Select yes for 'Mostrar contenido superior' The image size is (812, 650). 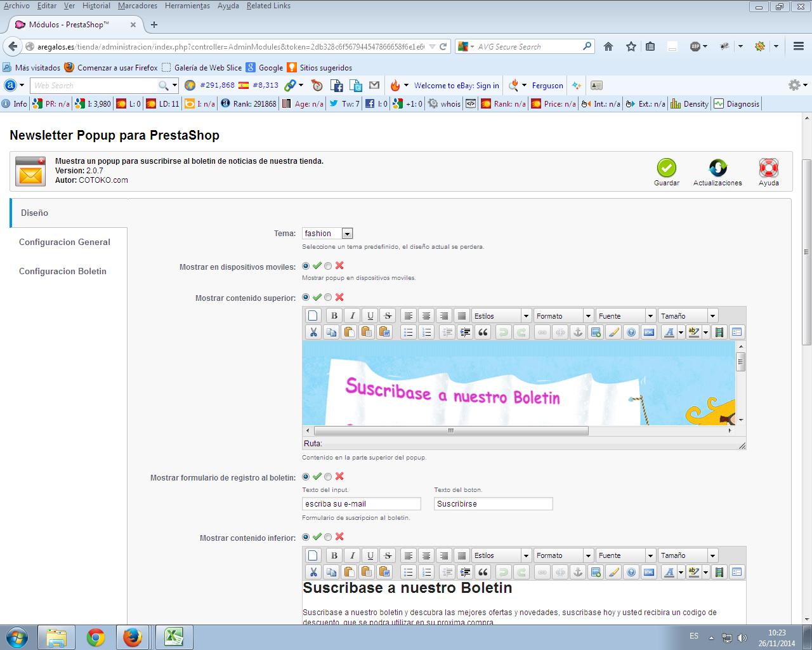pyautogui.click(x=306, y=297)
